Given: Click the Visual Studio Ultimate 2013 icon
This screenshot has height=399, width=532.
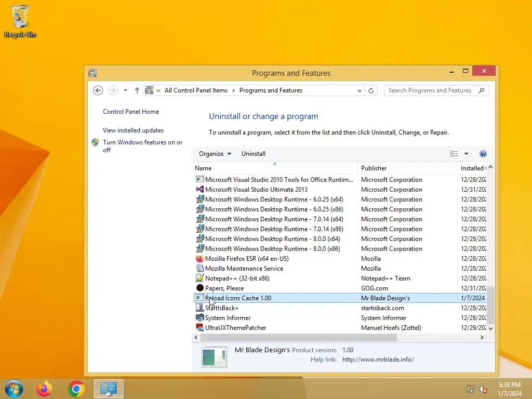Looking at the screenshot, I should click(x=200, y=189).
